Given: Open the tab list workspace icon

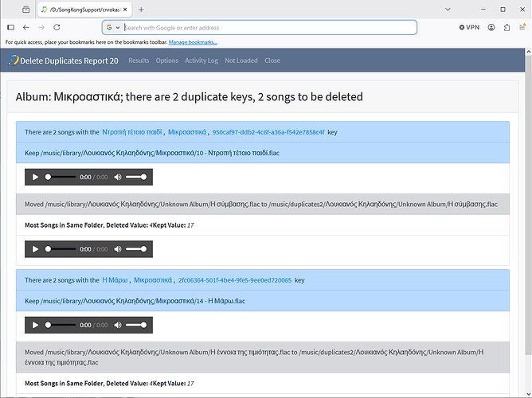Looking at the screenshot, I should coord(25,10).
